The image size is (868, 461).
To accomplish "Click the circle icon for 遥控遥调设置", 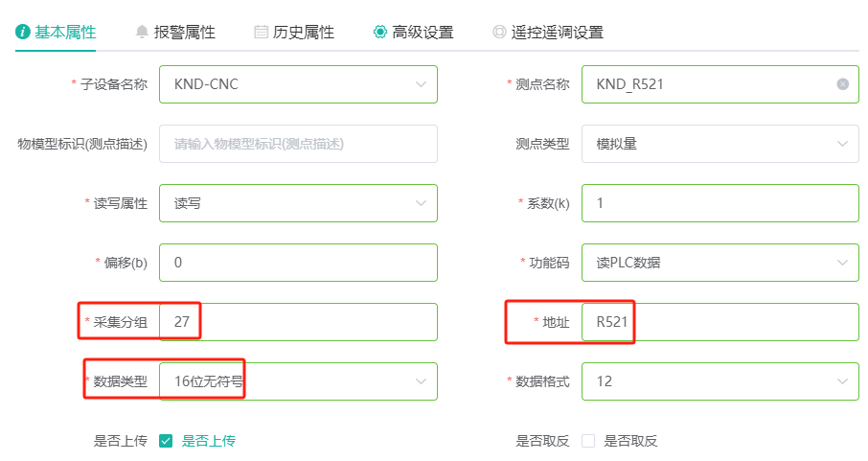I will (x=499, y=33).
